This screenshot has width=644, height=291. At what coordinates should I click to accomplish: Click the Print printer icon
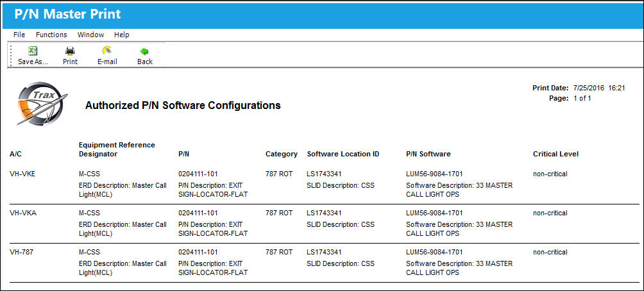point(70,51)
